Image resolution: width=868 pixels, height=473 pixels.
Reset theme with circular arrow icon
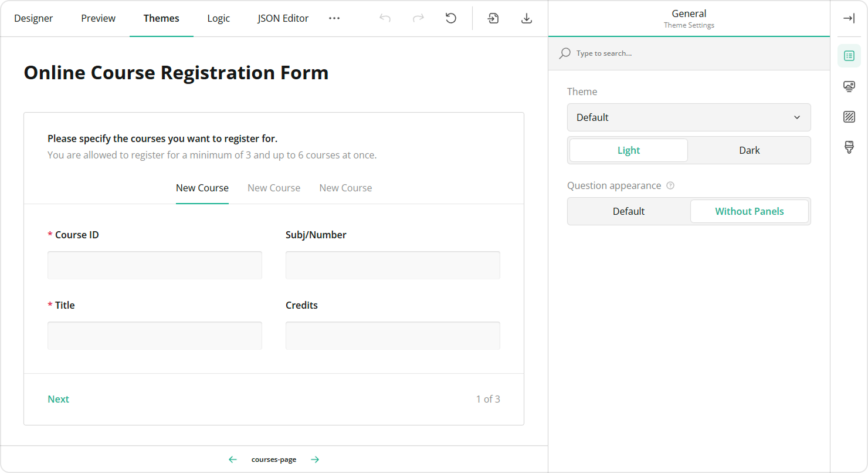pyautogui.click(x=451, y=18)
